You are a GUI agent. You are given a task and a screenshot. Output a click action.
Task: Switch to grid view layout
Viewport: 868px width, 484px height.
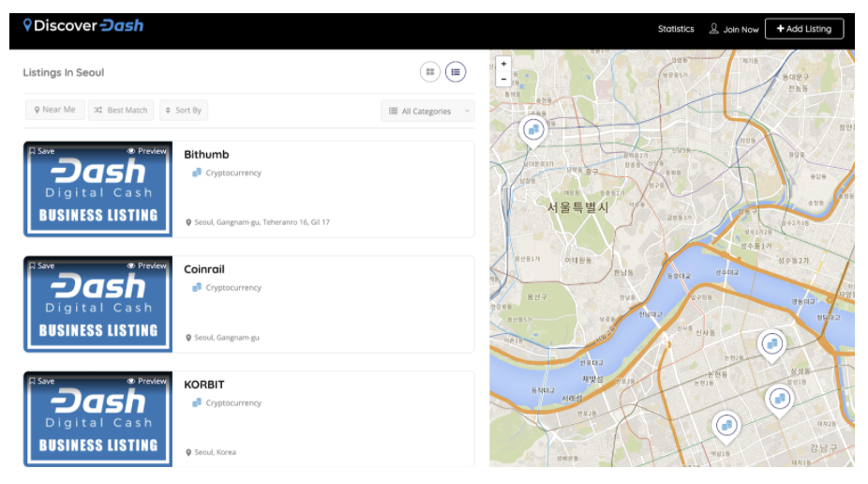click(x=429, y=72)
